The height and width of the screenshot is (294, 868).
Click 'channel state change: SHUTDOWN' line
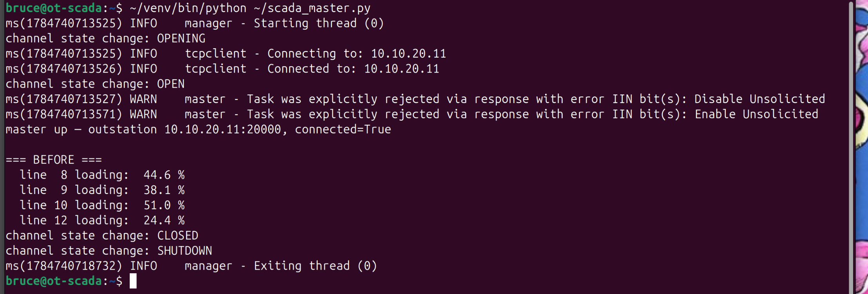109,251
